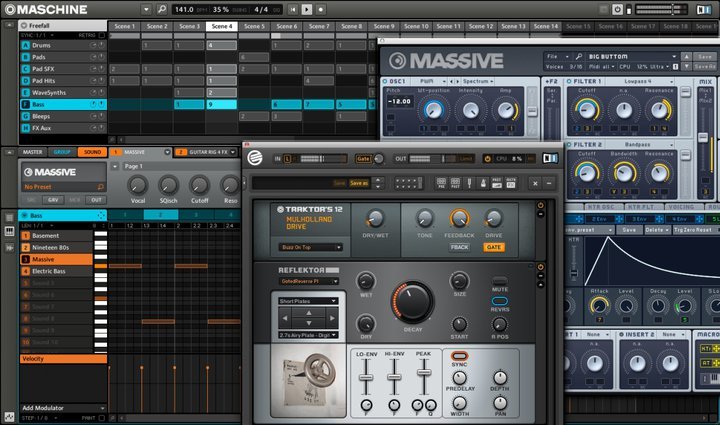Click the Maschine search magnifier icon
720x425 pixels.
pyautogui.click(x=162, y=9)
